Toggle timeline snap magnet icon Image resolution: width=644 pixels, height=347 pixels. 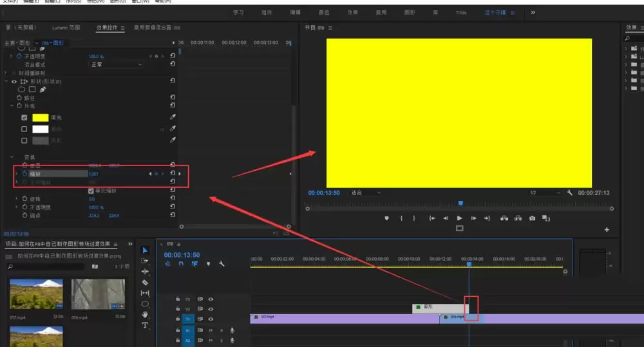tap(181, 264)
